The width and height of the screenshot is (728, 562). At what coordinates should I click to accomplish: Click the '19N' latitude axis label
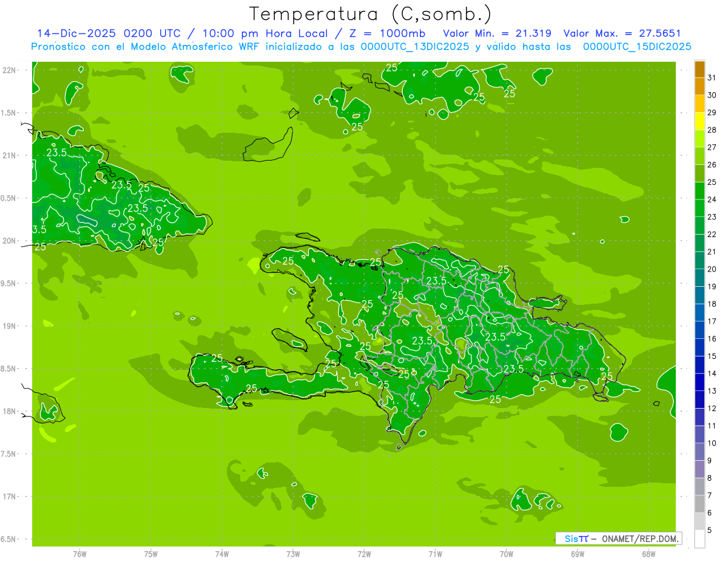click(x=9, y=326)
